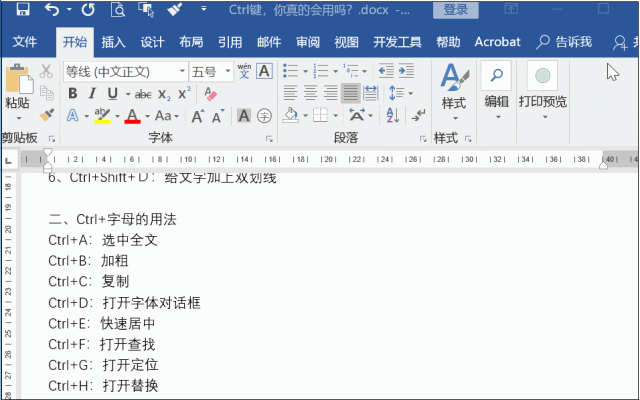This screenshot has width=640, height=400.
Task: Click the 告诉我 Tell Me search
Action: [564, 42]
